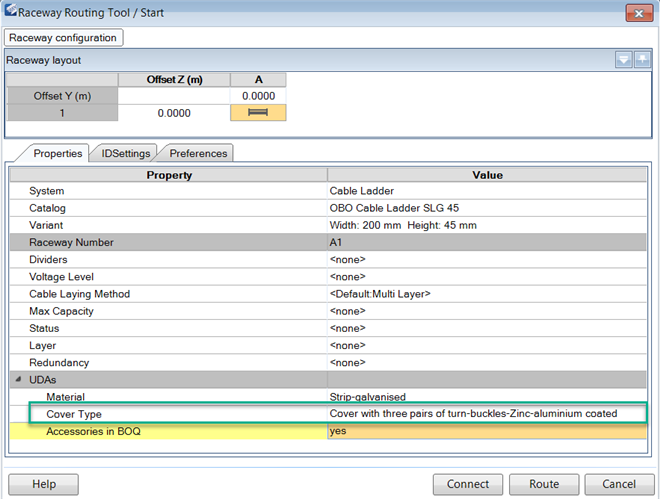The height and width of the screenshot is (499, 660).
Task: Select the System property row label
Action: 47,191
